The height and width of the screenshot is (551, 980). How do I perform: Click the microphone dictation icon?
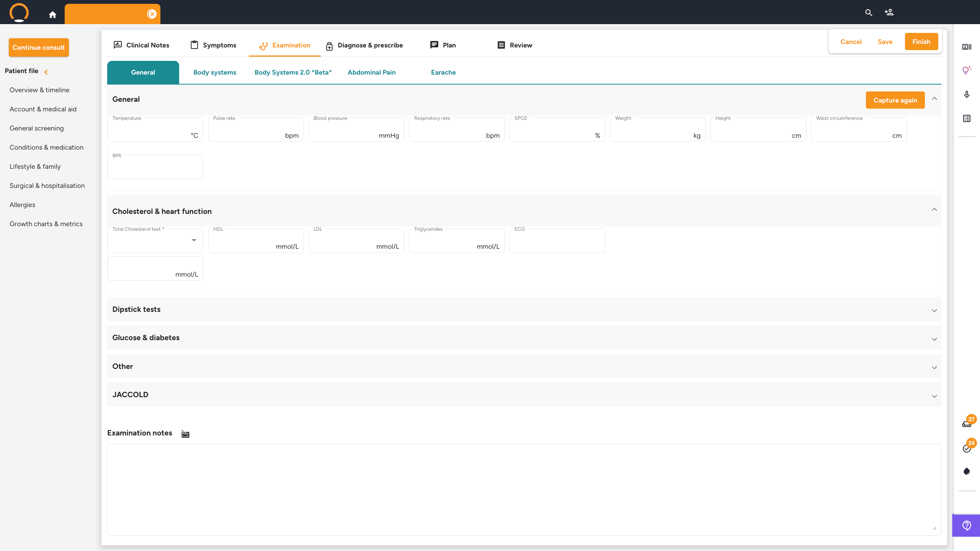coord(967,95)
